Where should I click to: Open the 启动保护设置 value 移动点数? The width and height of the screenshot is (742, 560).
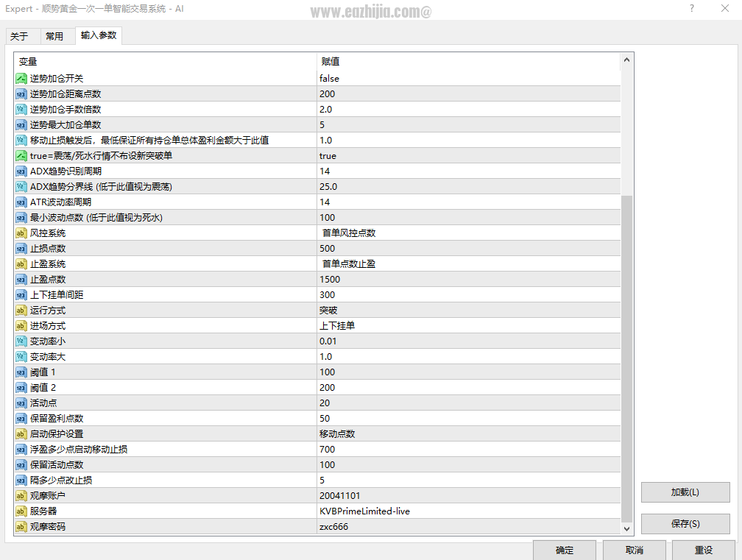(x=337, y=433)
